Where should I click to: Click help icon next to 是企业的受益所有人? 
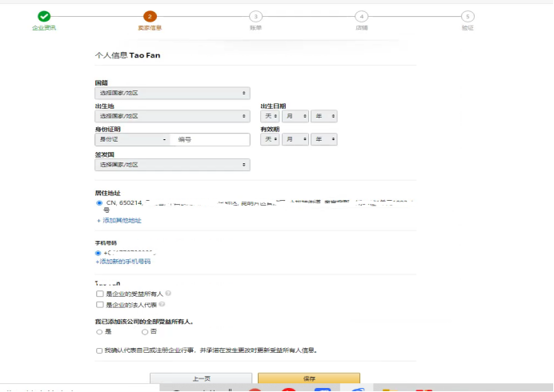click(168, 294)
